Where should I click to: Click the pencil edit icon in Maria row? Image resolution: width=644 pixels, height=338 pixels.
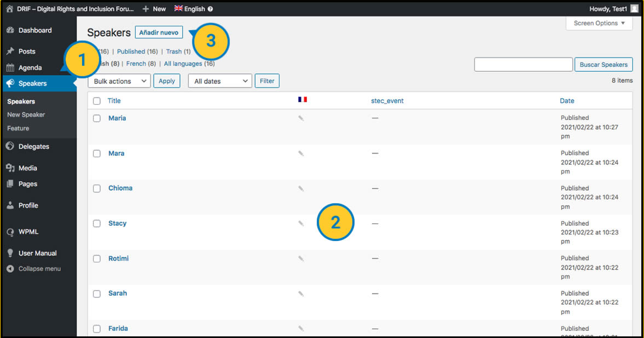click(300, 118)
